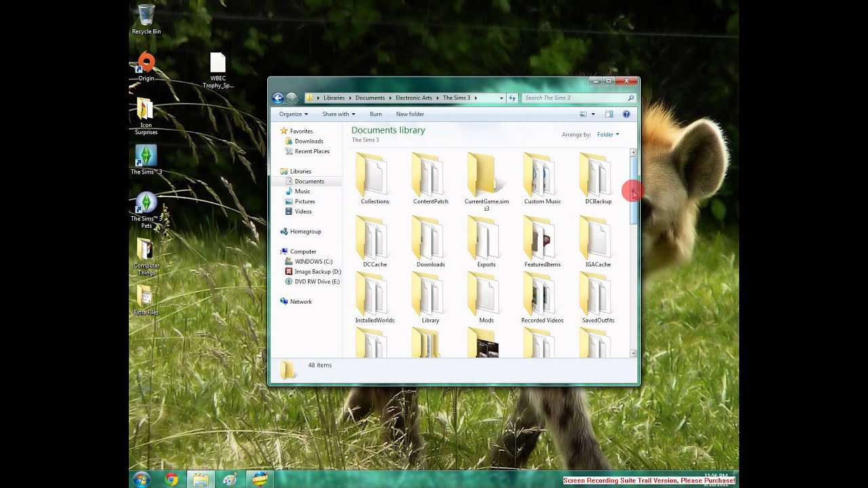Select the Recorded Videos folder

pyautogui.click(x=542, y=297)
